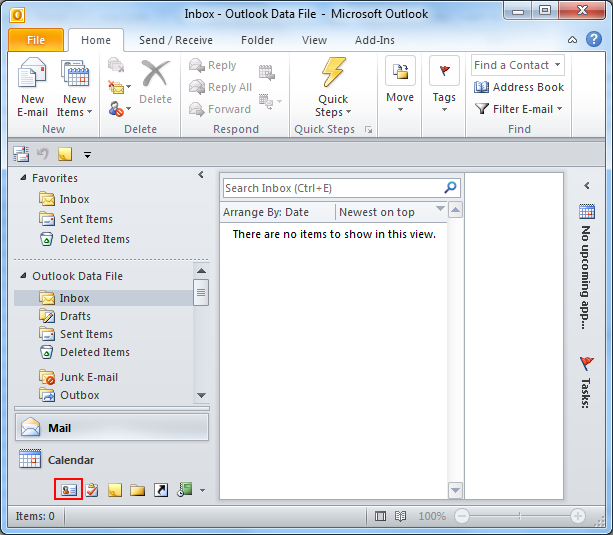
Task: Open the Address Book
Action: (519, 87)
